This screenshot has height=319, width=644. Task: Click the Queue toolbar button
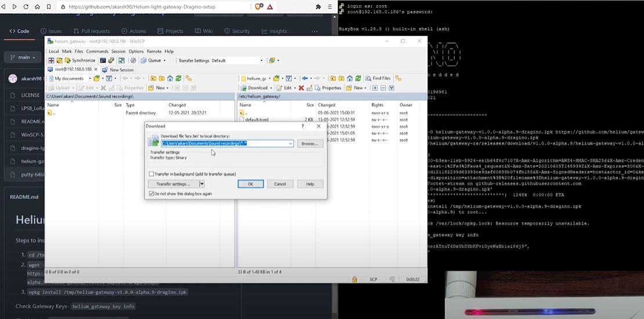click(151, 60)
